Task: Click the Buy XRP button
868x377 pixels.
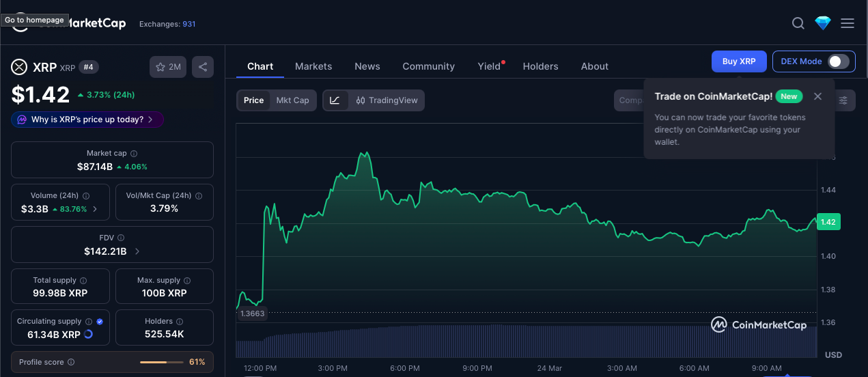Action: (739, 61)
